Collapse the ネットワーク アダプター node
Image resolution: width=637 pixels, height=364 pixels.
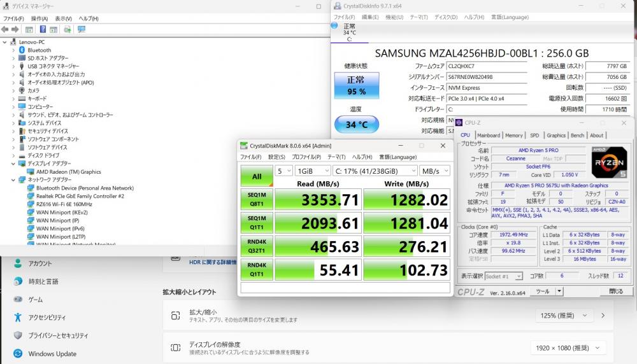pyautogui.click(x=13, y=179)
